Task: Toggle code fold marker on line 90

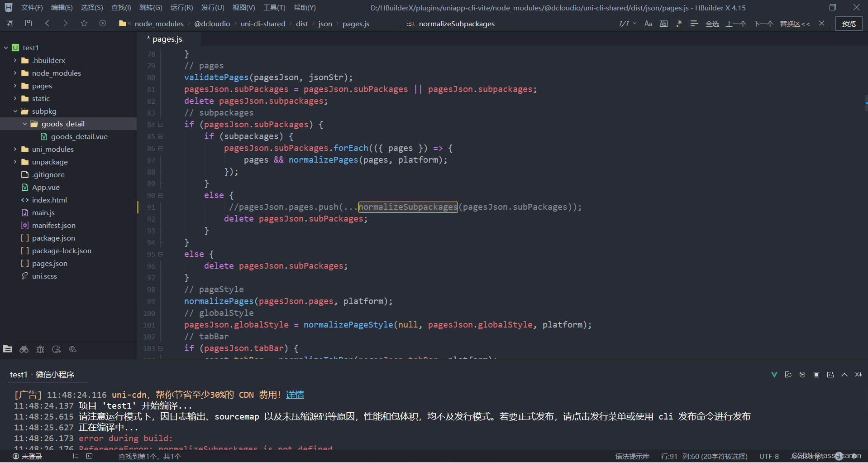Action: [x=160, y=195]
